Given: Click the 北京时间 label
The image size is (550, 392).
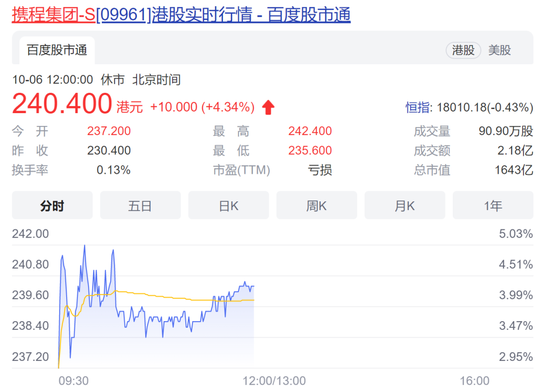Looking at the screenshot, I should click(156, 80).
